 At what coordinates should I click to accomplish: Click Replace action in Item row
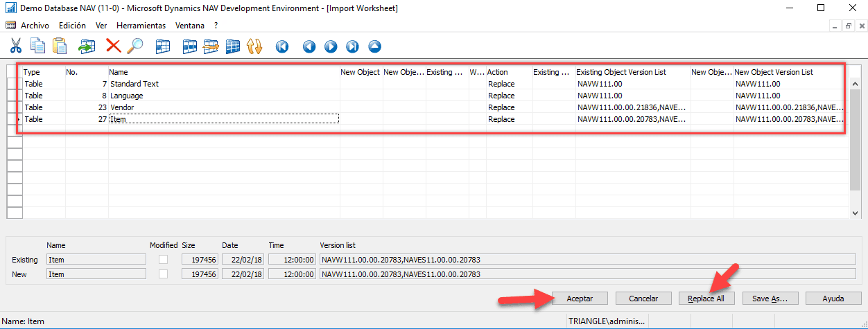(x=501, y=119)
